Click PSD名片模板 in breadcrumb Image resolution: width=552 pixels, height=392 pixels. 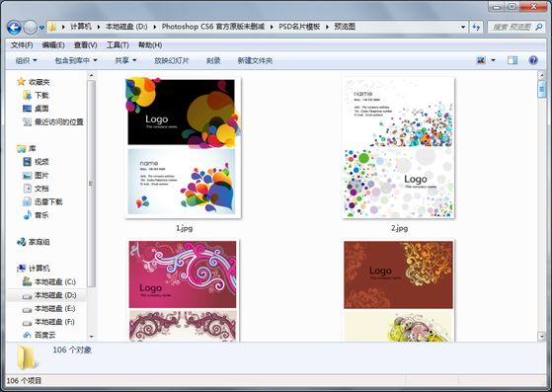(299, 27)
